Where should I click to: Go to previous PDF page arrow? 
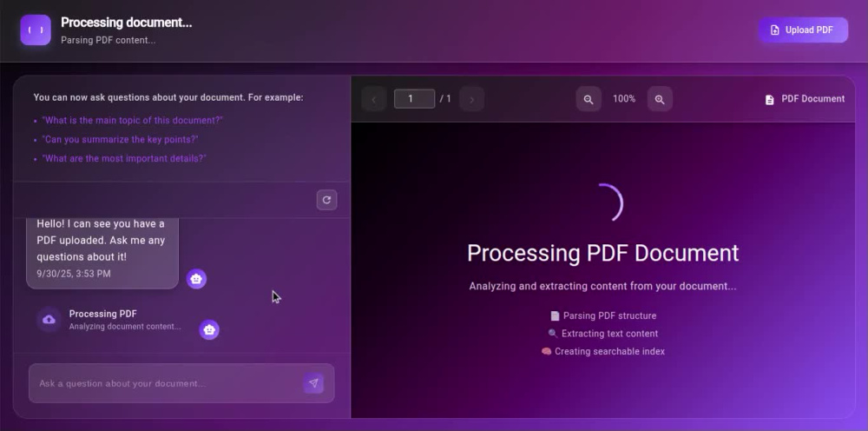point(373,99)
